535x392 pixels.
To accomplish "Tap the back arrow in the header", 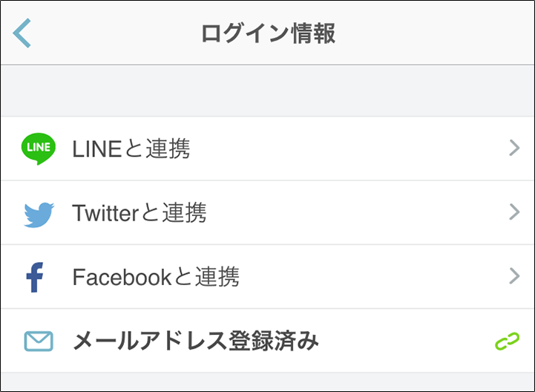I will point(23,34).
